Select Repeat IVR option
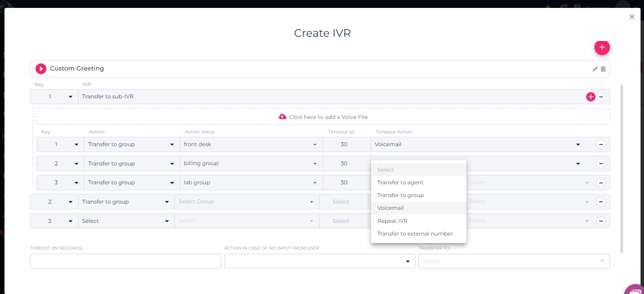 pos(392,221)
